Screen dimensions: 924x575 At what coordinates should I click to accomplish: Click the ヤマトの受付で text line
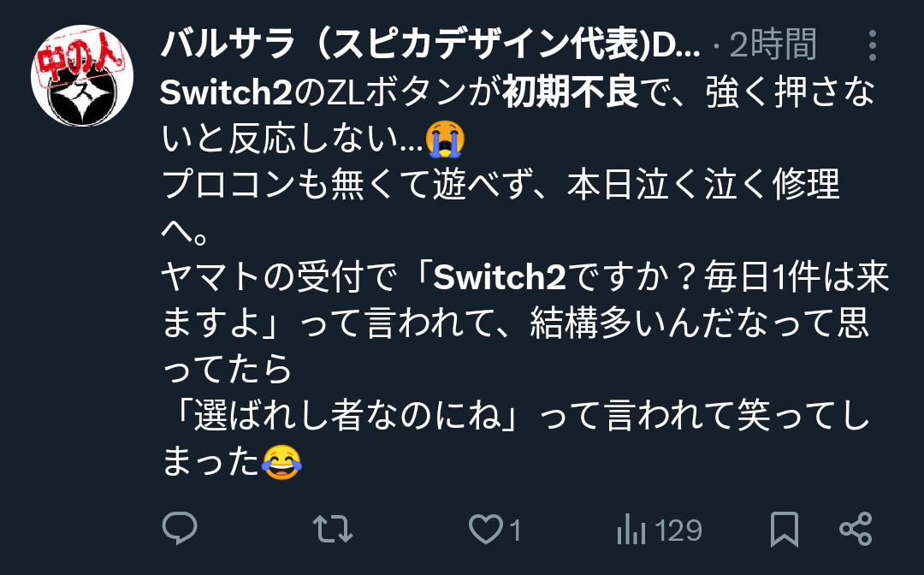click(278, 277)
